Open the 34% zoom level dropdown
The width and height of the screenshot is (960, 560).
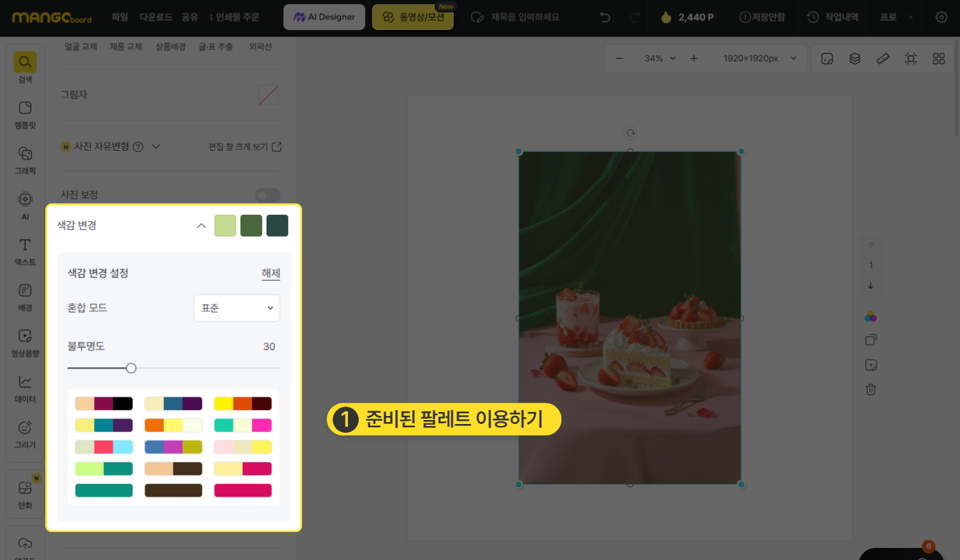(x=660, y=59)
